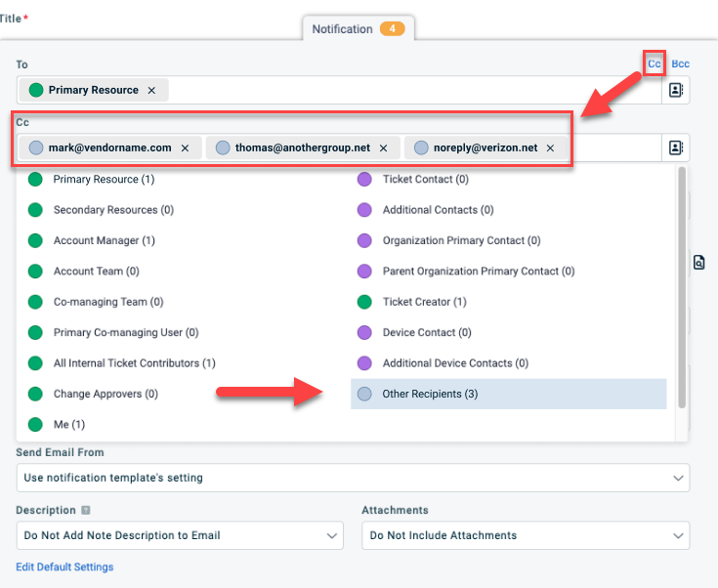
Task: Click the Cc link
Action: 655,63
